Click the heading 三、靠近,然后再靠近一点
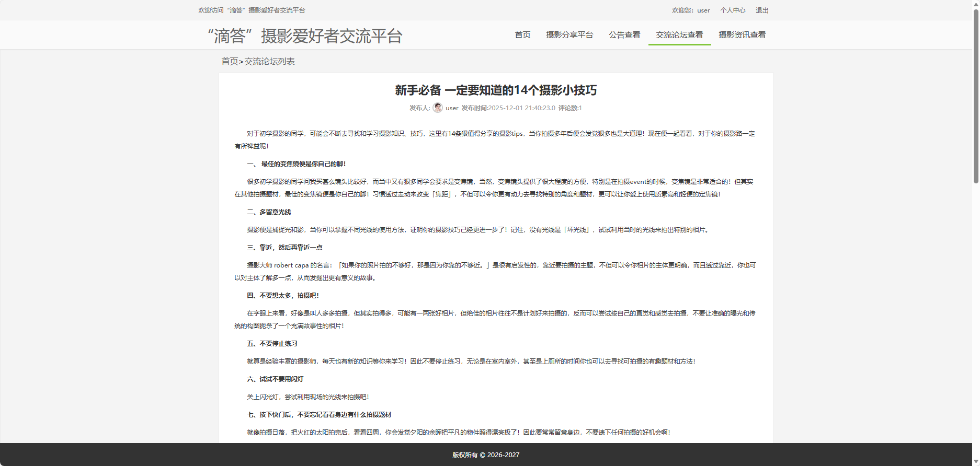The image size is (980, 466). 284,248
